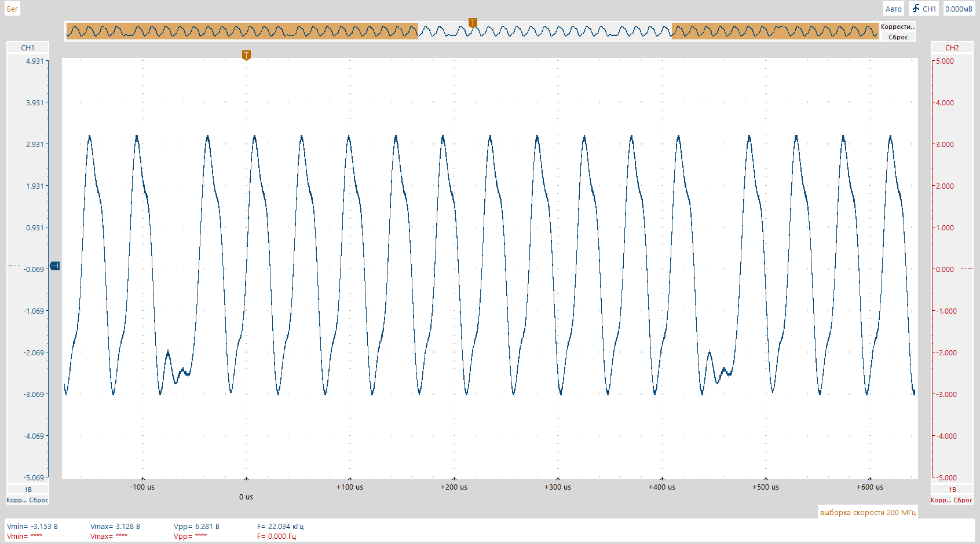
Task: Click the red F= 0.000 Гц readout
Action: tap(277, 536)
